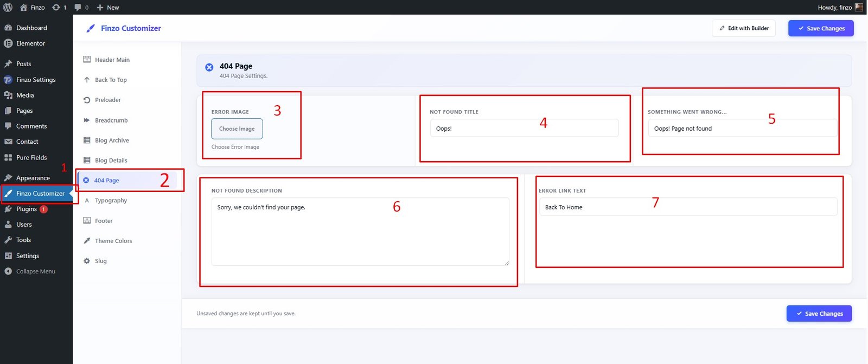Click the Settings sliders icon
The height and width of the screenshot is (364, 868).
coord(8,256)
